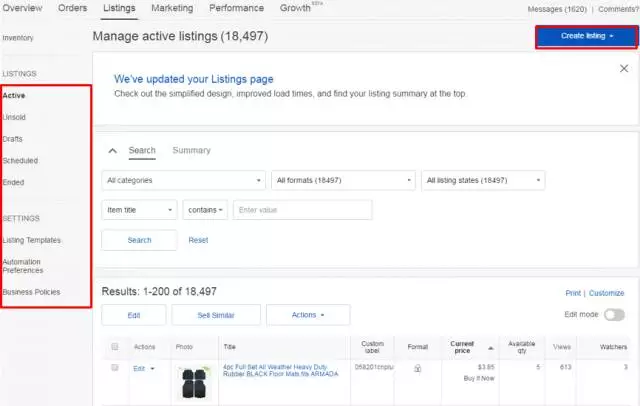
Task: Select the Listings tab
Action: (x=119, y=8)
